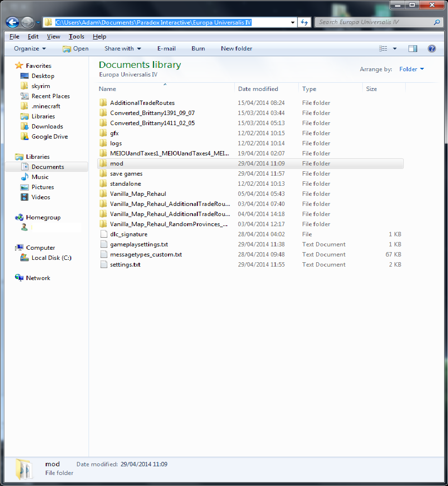448x486 pixels.
Task: Click the Change your view icon
Action: 383,49
